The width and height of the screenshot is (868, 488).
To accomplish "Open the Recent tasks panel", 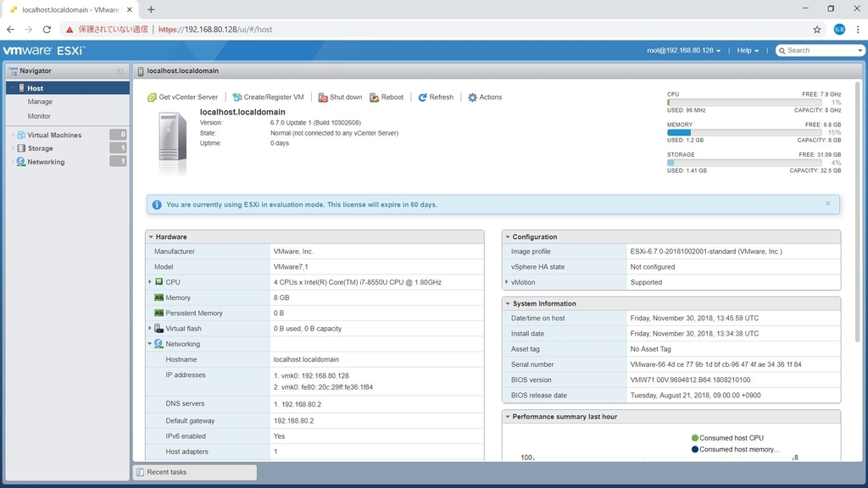I will click(195, 472).
